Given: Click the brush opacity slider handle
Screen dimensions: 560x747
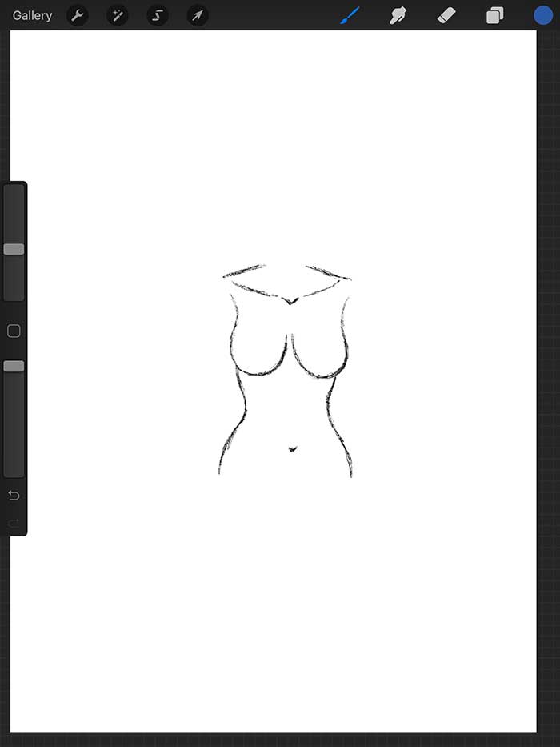Looking at the screenshot, I should coord(14,366).
